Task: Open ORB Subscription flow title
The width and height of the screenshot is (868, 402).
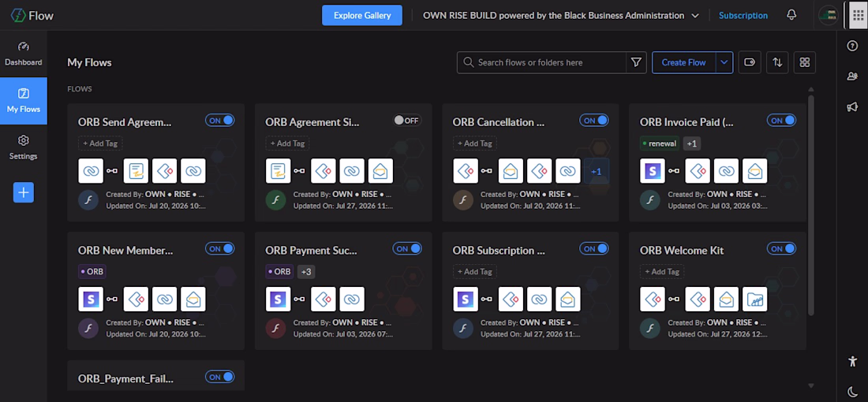Action: (x=499, y=251)
